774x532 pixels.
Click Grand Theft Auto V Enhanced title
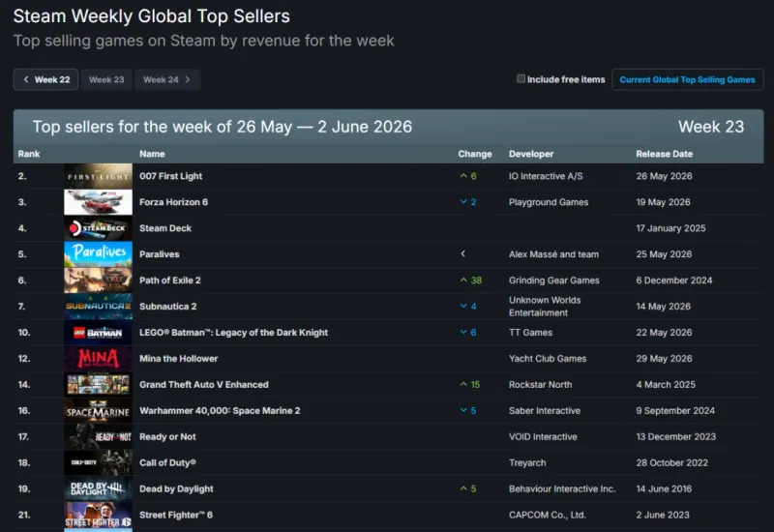(204, 384)
